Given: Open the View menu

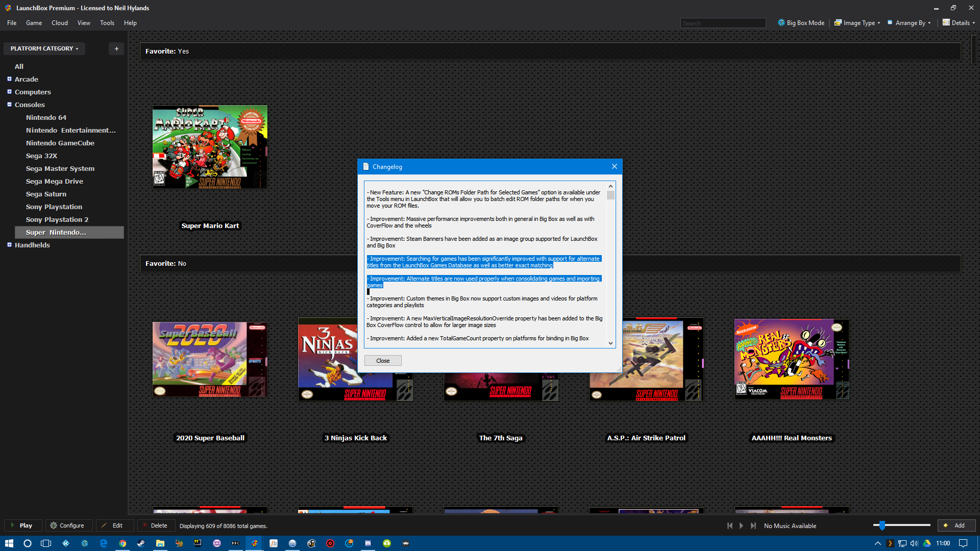Looking at the screenshot, I should click(x=84, y=23).
